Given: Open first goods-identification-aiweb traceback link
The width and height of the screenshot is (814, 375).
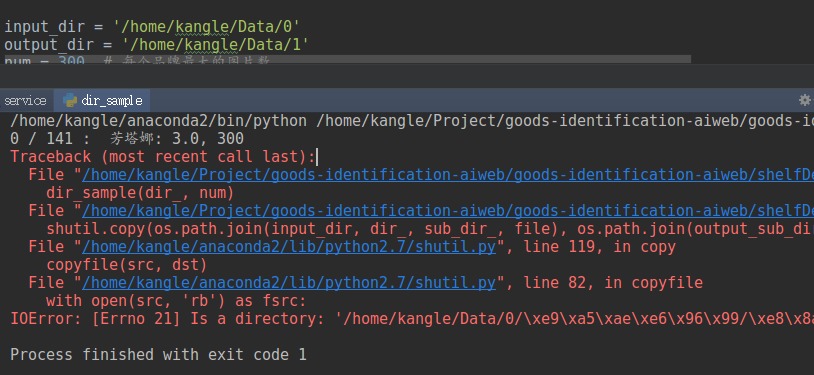Looking at the screenshot, I should (x=448, y=175).
